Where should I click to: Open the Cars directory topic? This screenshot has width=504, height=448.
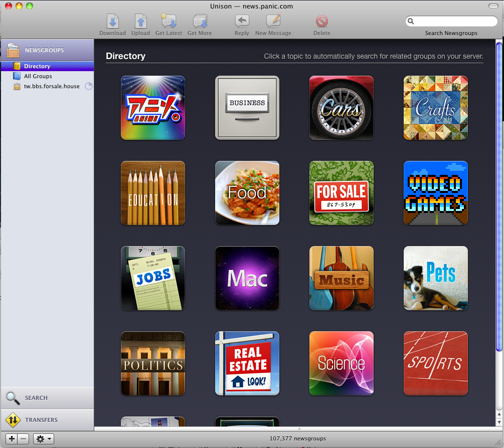tap(342, 108)
